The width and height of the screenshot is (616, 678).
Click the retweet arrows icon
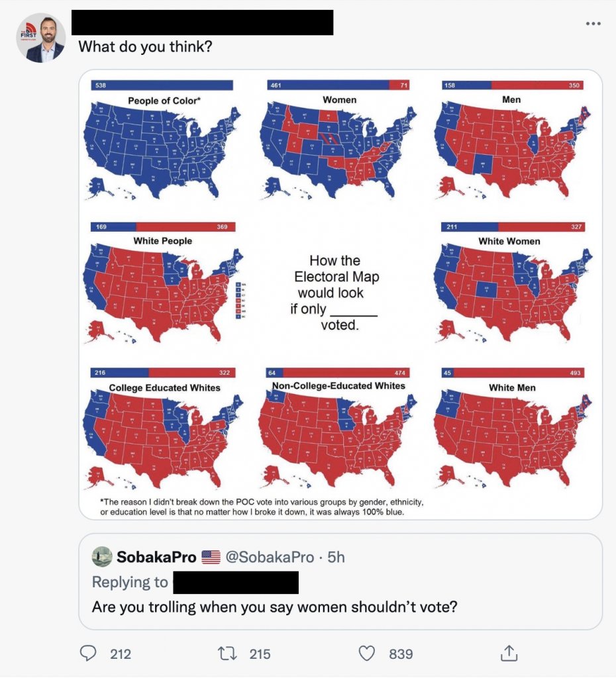point(227,654)
